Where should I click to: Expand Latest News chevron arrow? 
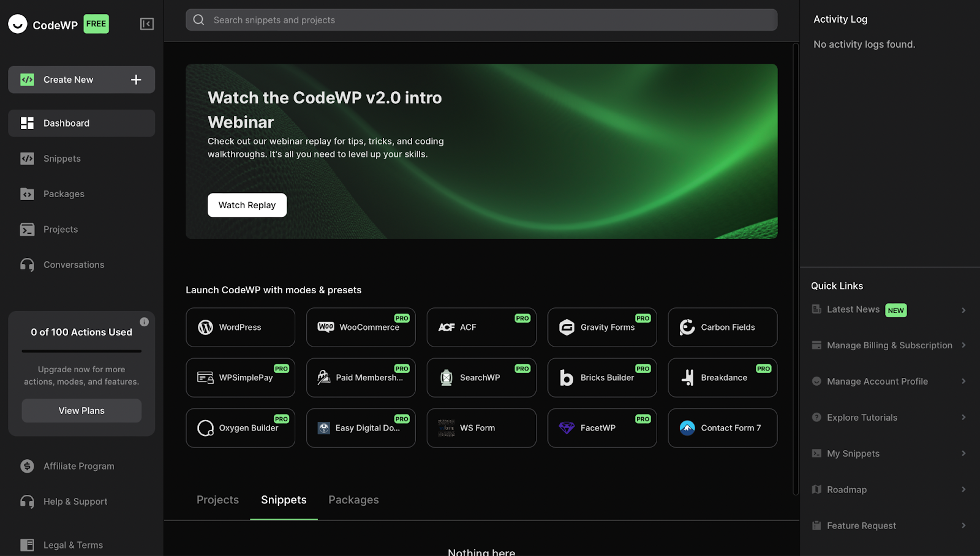click(963, 310)
